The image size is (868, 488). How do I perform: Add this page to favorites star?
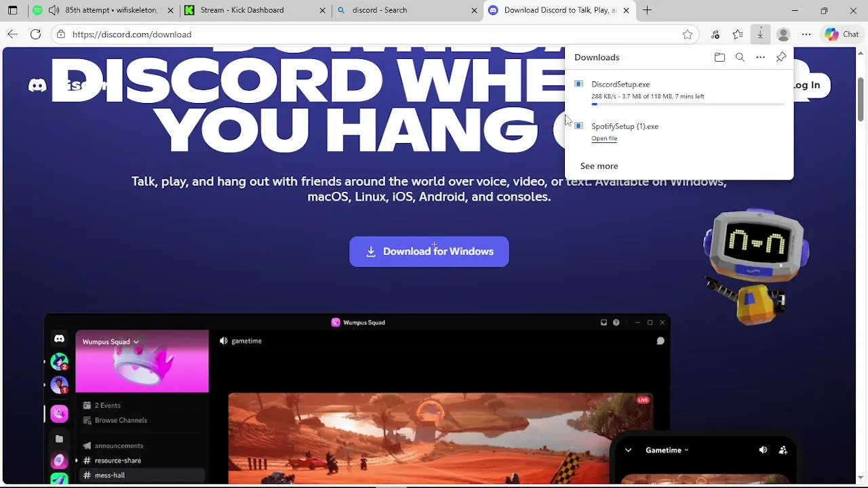pyautogui.click(x=688, y=35)
